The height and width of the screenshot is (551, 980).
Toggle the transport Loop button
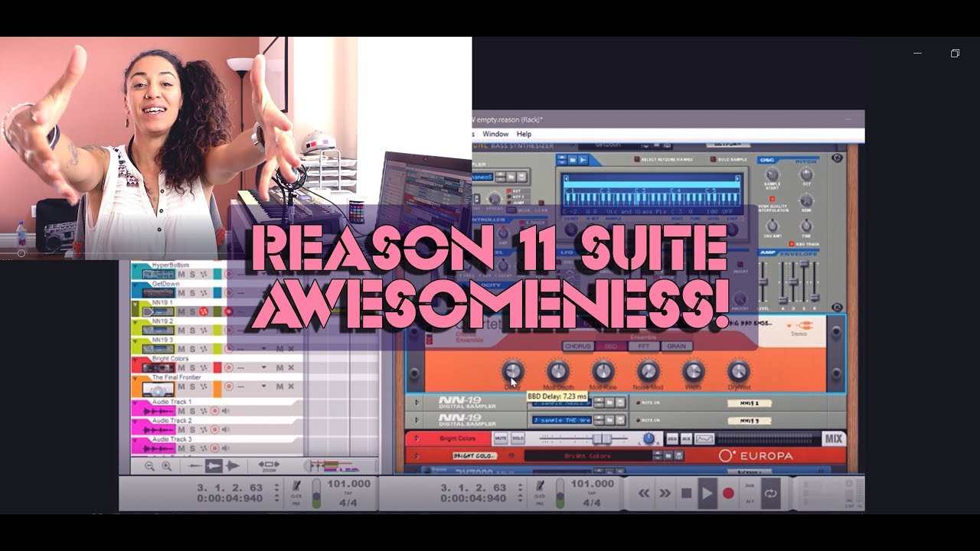[x=770, y=494]
